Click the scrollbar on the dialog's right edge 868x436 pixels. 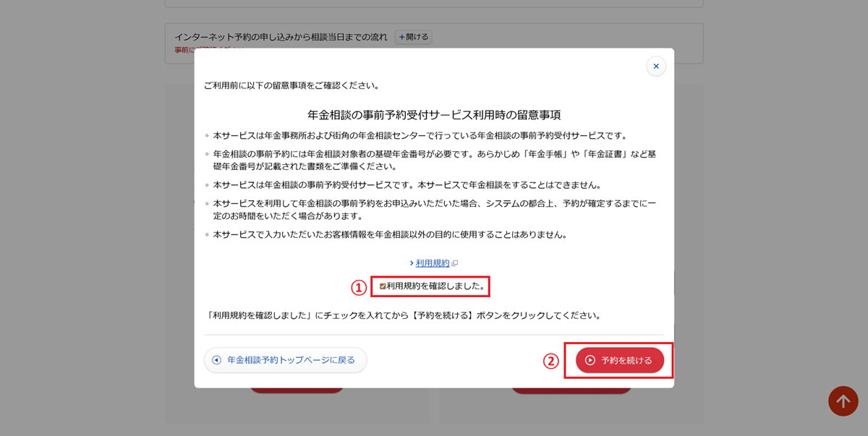pyautogui.click(x=675, y=282)
